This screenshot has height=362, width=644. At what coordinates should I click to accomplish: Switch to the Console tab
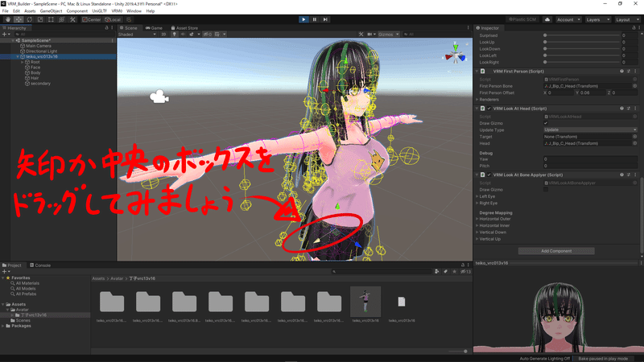39,265
